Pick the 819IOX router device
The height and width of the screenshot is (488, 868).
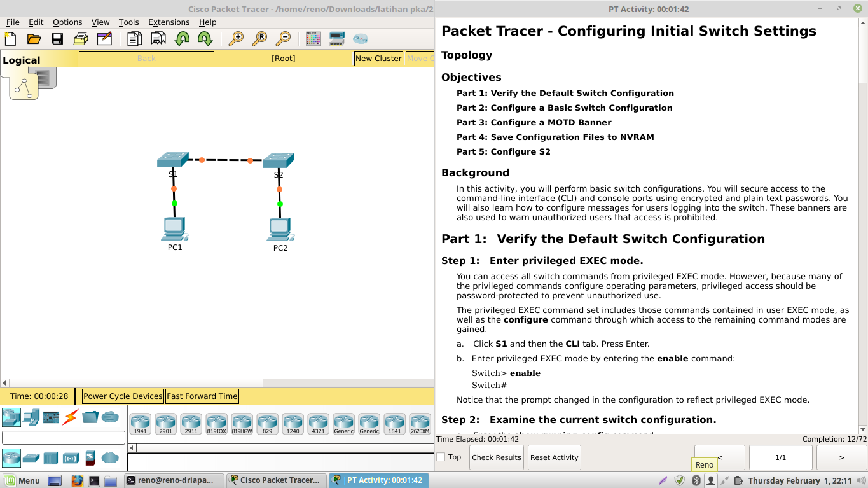coord(216,424)
